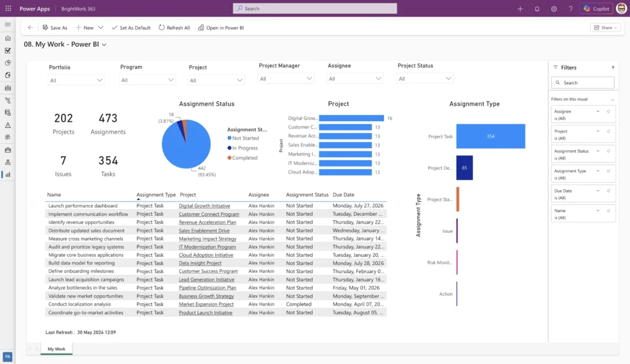630x364 pixels.
Task: Go back using the left arrow icon
Action: [31, 27]
